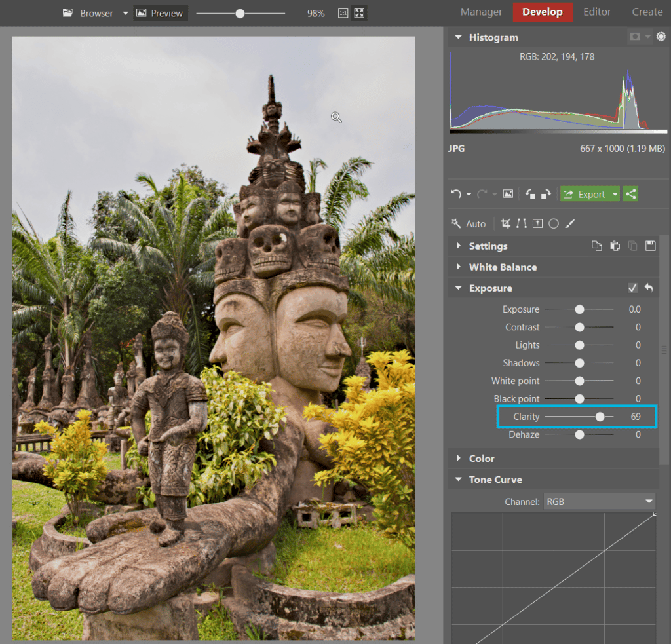
Task: Expand the White Balance section
Action: (x=458, y=267)
